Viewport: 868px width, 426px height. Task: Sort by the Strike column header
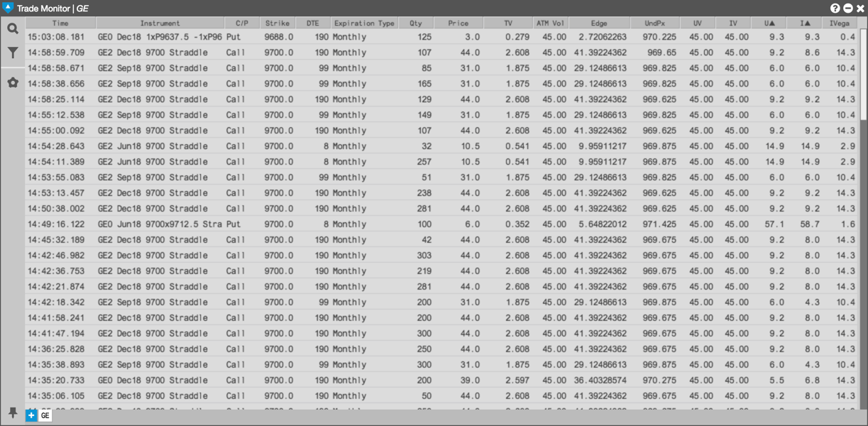(278, 23)
